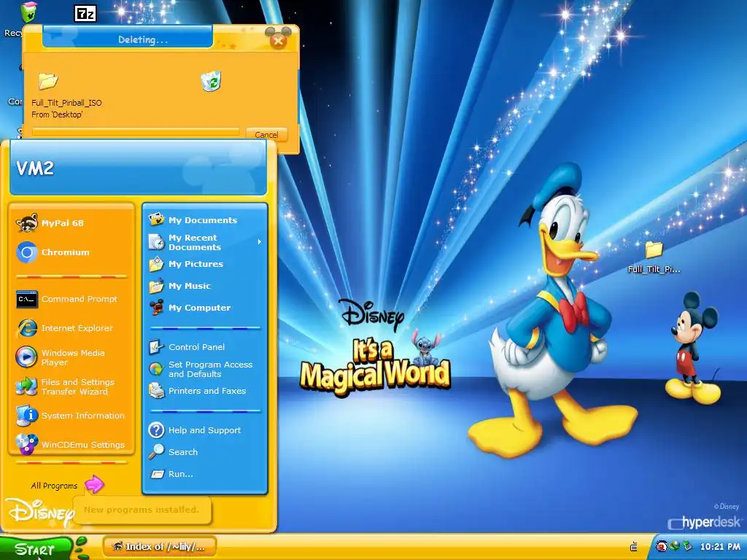Click the safely remove hardware tray icon
Viewport: 747px width, 560px height.
[687, 546]
